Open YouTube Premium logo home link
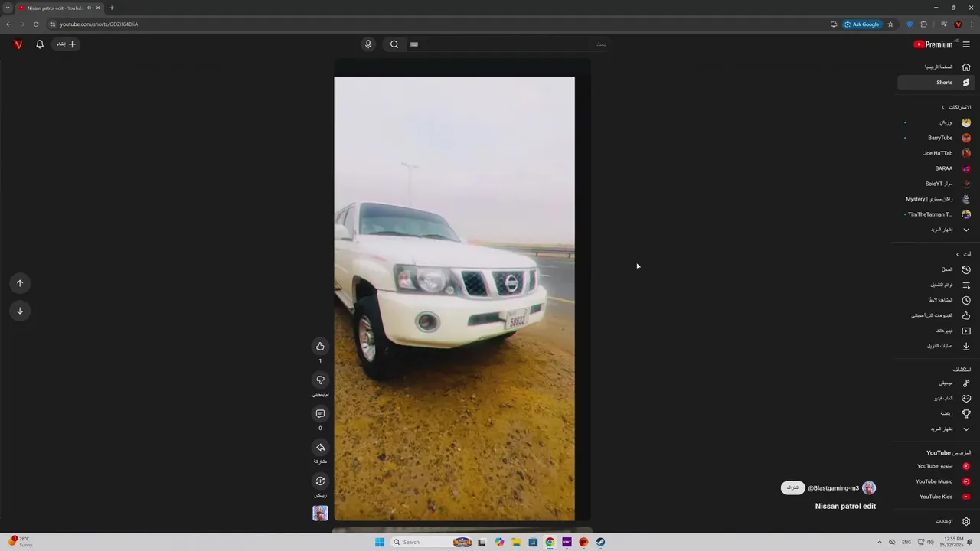This screenshot has width=980, height=551. [935, 44]
